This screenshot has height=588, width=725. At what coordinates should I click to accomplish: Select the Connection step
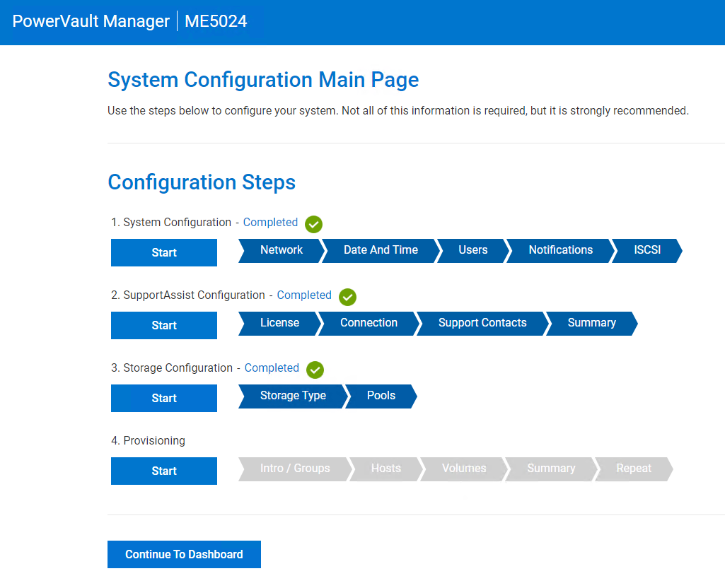[369, 324]
